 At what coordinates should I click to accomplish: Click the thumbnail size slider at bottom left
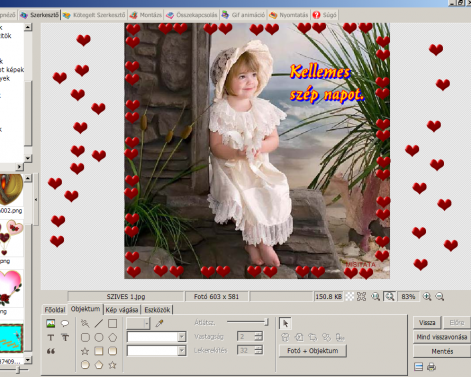pos(18,370)
